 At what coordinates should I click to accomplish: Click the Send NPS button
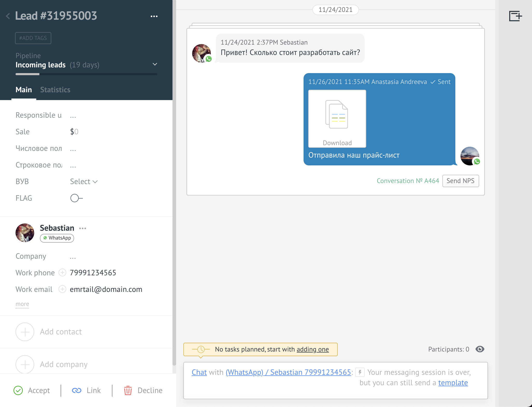pos(461,181)
